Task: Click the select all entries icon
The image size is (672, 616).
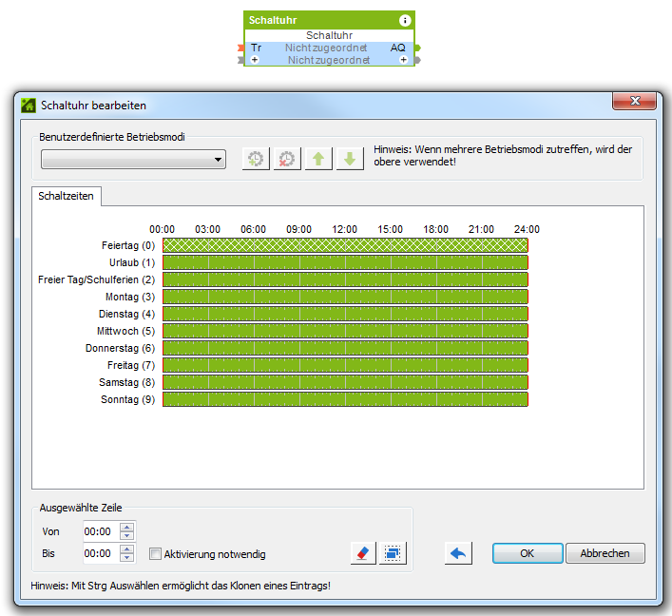Action: (x=393, y=553)
